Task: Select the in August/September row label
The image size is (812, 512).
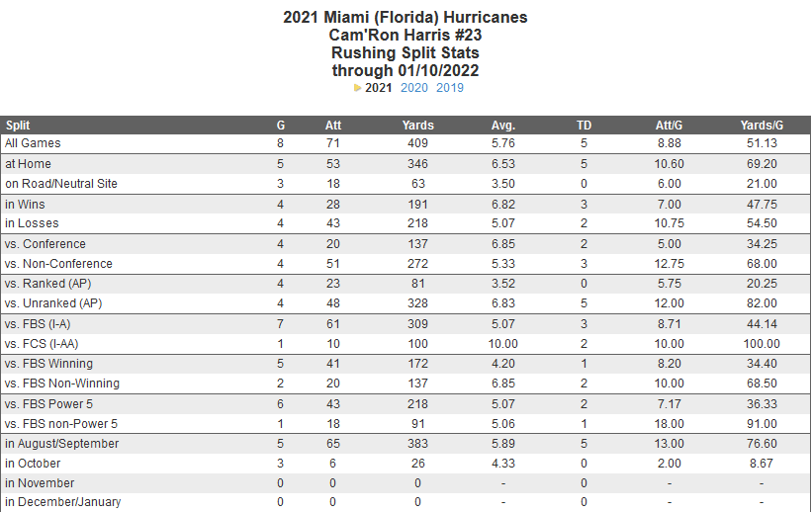Action: tap(61, 444)
